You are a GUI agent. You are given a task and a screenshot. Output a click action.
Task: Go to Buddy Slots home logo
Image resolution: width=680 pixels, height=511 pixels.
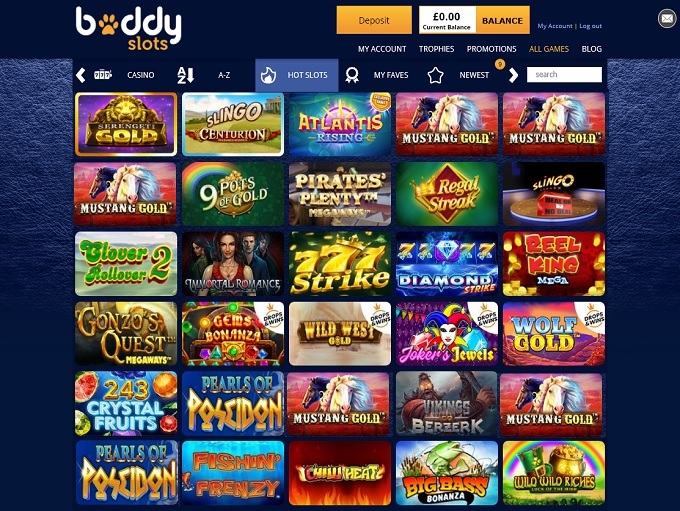(129, 28)
